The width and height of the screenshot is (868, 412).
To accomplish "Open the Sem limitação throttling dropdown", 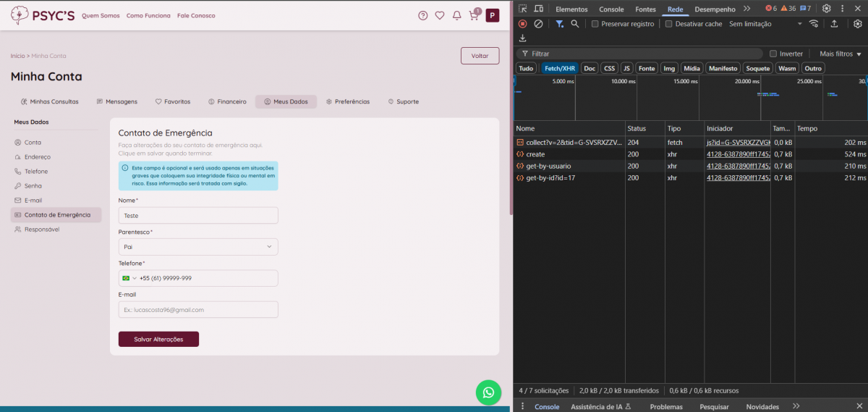I will (765, 24).
